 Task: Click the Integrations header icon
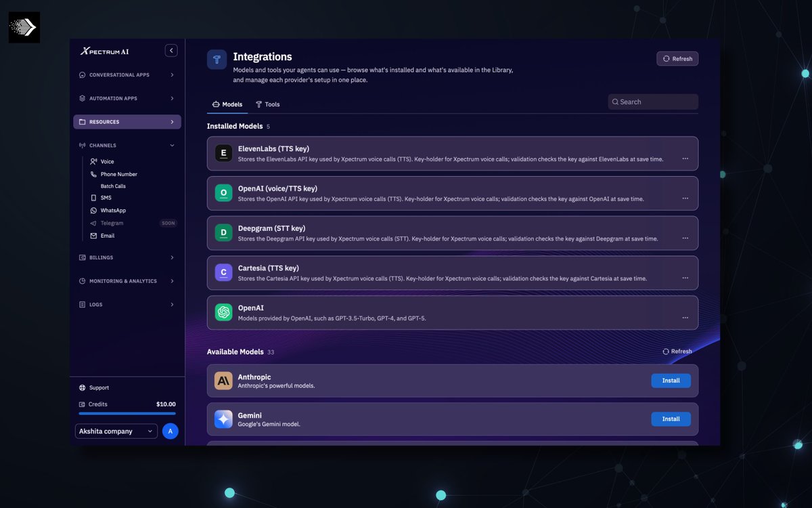click(x=217, y=60)
